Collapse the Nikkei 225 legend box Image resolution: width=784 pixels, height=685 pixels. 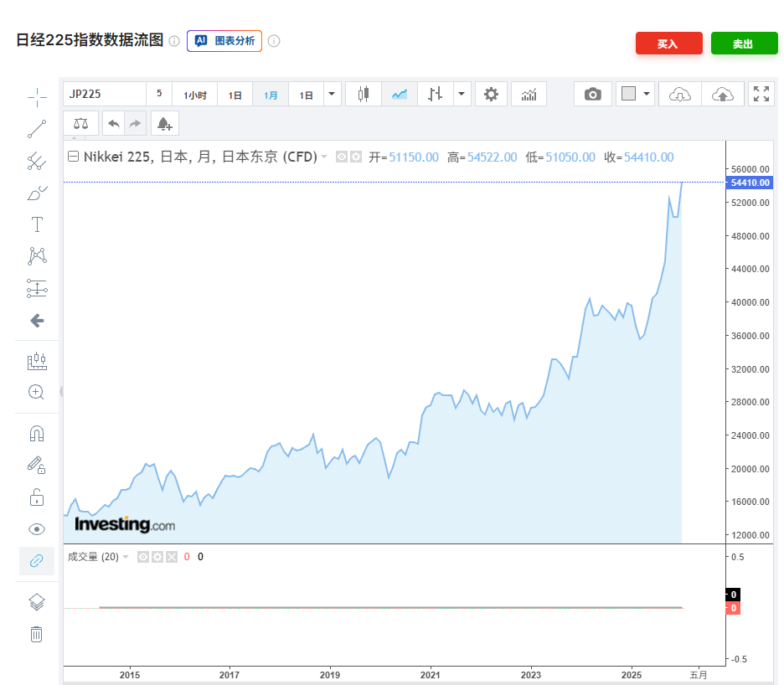point(73,157)
